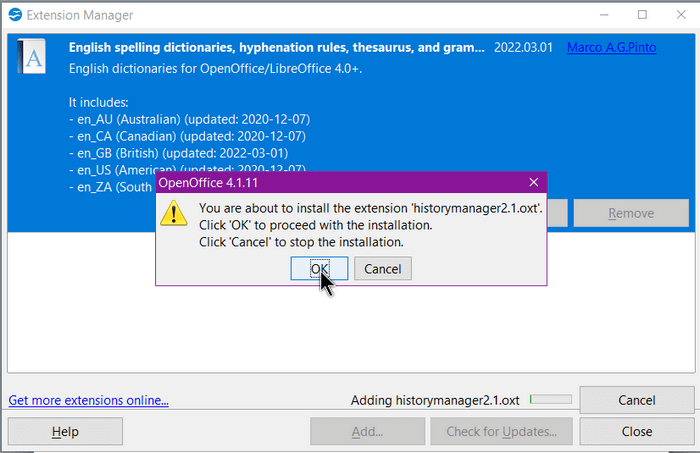Screen dimensions: 700x453
Task: Click Check for Updates... button
Action: pos(501,432)
